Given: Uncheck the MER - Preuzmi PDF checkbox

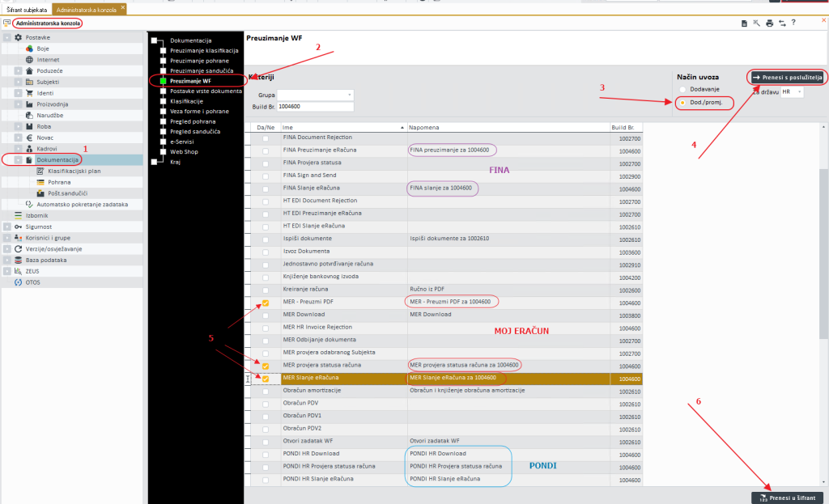Looking at the screenshot, I should pyautogui.click(x=266, y=304).
